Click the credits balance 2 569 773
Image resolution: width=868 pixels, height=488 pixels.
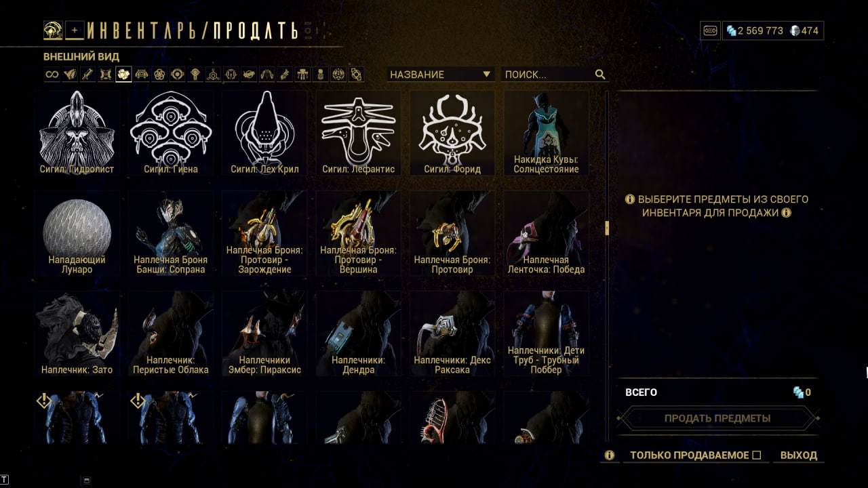click(x=755, y=30)
